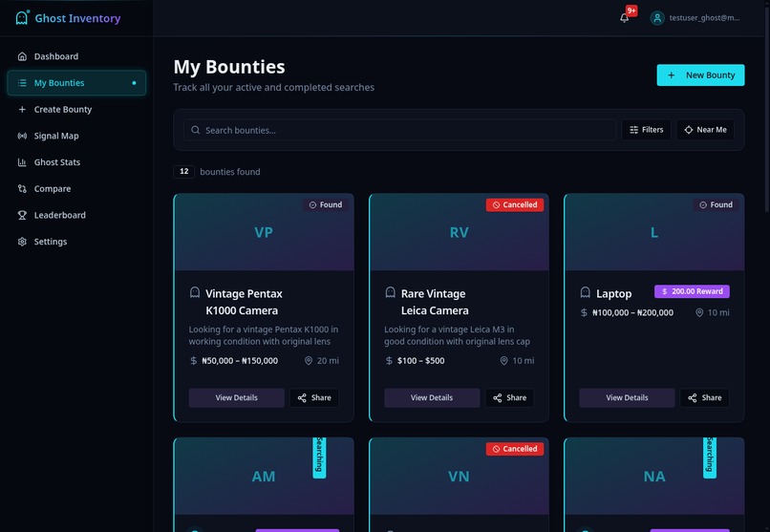
Task: Open the Leaderboard page
Action: [x=76, y=216]
